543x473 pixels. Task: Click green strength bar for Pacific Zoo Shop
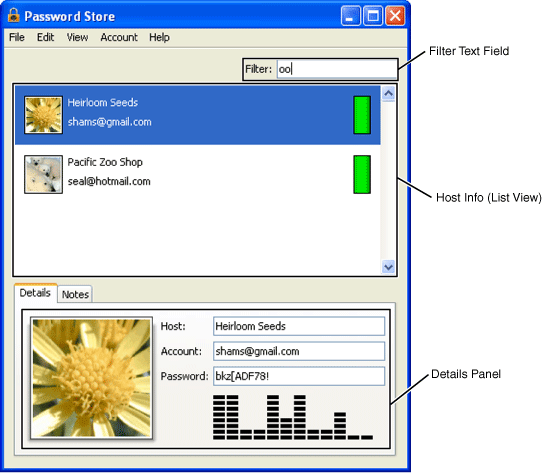[x=362, y=174]
